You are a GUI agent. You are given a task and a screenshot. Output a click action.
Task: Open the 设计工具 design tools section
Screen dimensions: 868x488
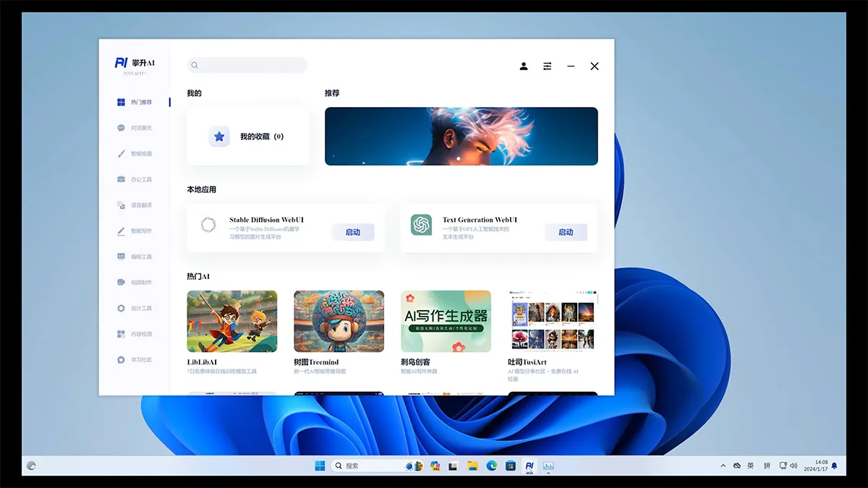135,308
